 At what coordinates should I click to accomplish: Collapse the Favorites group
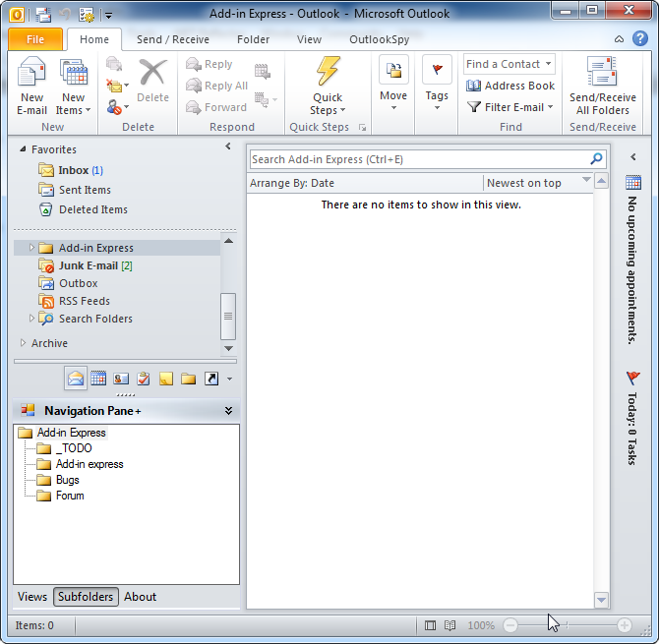pyautogui.click(x=24, y=149)
